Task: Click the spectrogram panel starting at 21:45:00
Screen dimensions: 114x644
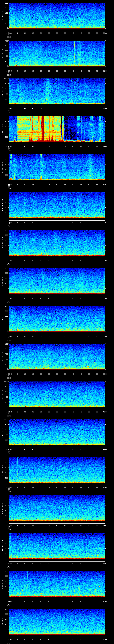Action: coord(57,621)
